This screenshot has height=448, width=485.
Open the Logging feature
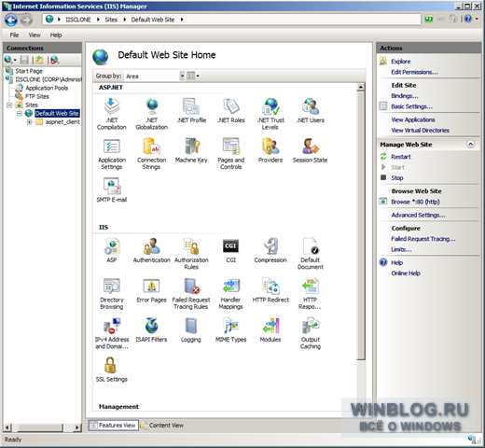tap(191, 330)
